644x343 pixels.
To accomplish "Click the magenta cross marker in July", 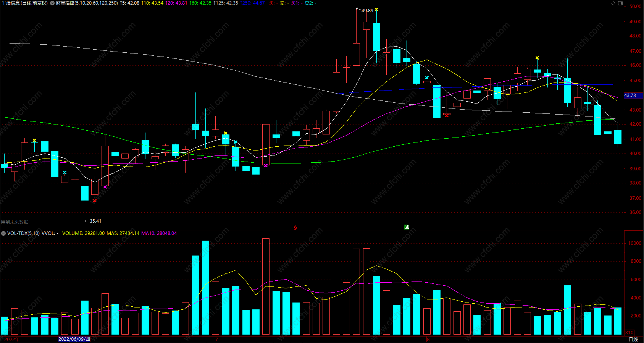I will tap(266, 165).
